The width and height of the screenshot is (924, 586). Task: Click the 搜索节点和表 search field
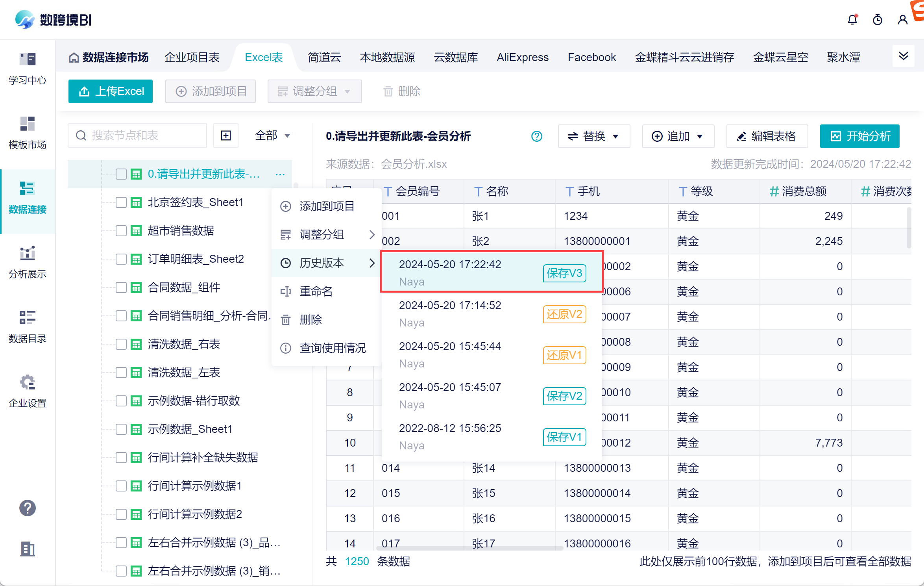(x=138, y=135)
